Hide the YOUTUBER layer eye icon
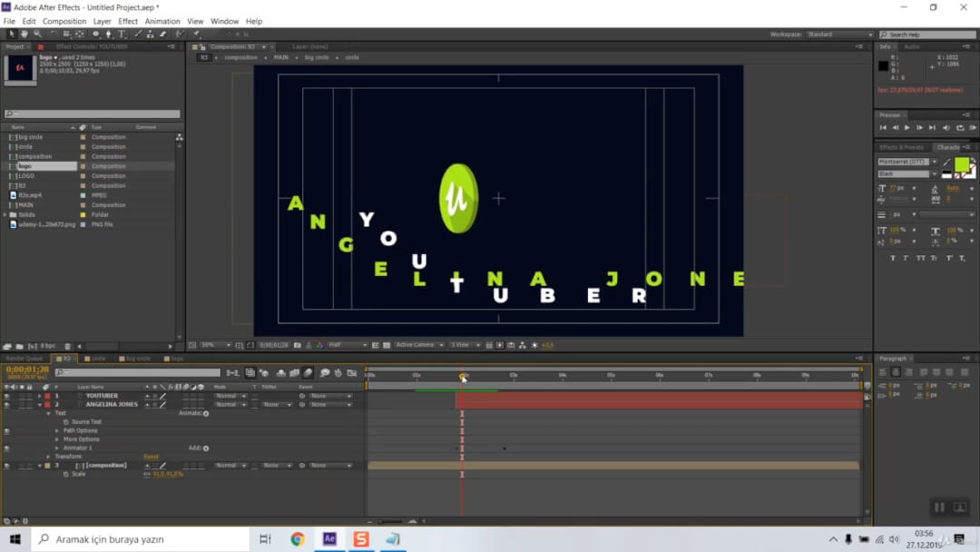 click(7, 396)
